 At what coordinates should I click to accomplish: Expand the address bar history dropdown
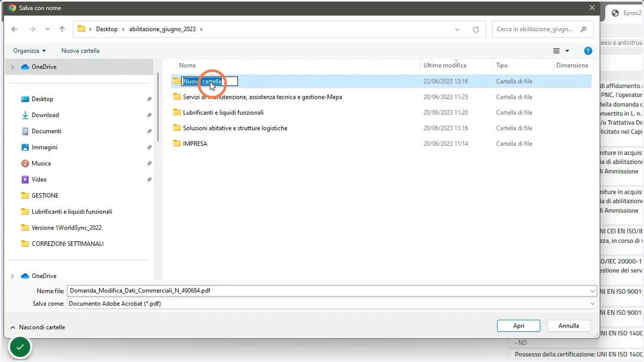(457, 29)
